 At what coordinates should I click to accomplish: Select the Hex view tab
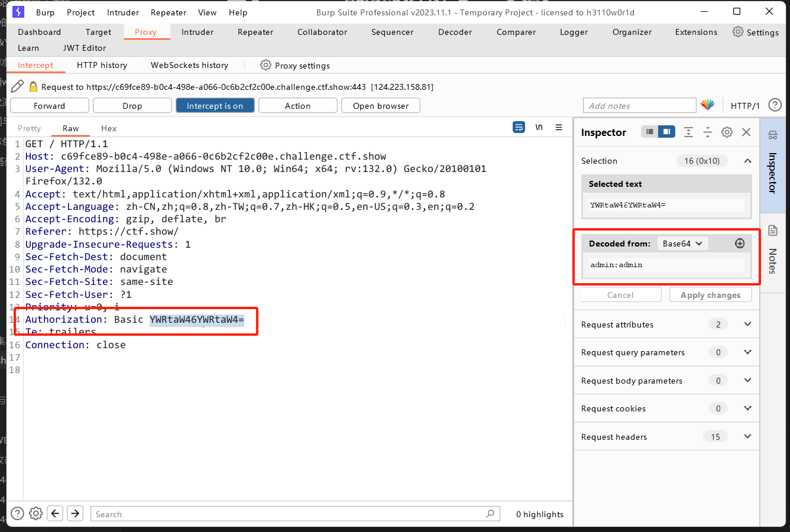[x=109, y=128]
